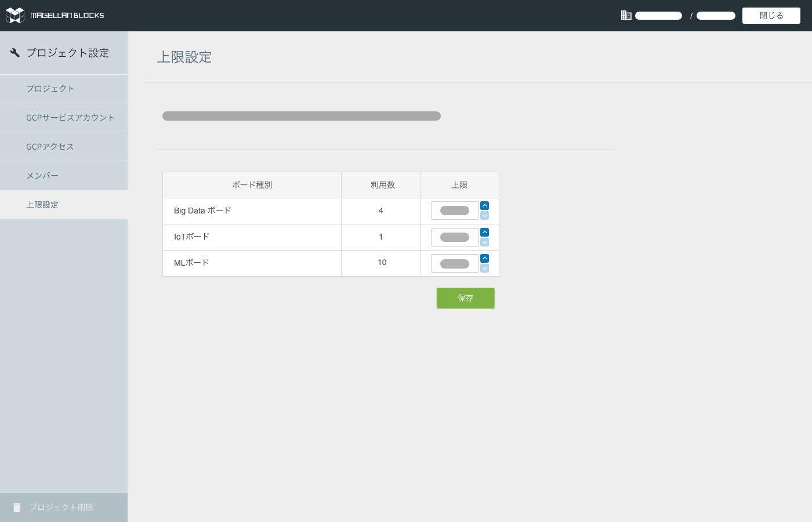The height and width of the screenshot is (522, 812).
Task: Click the ボード種別 column header
Action: coord(252,185)
